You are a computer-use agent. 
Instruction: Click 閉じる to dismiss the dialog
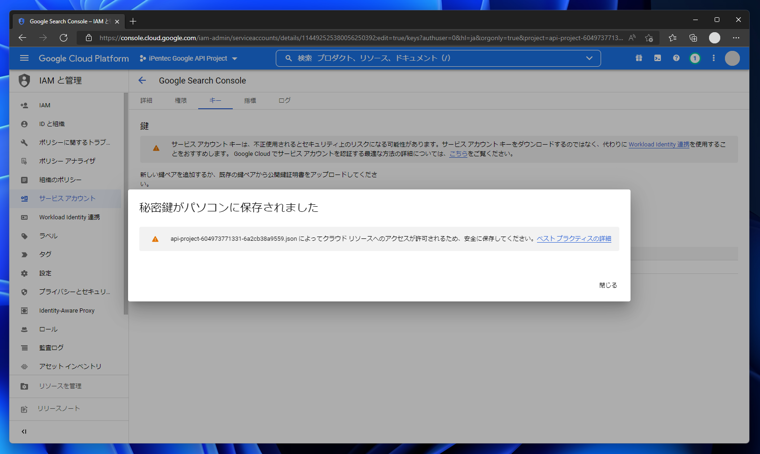(608, 285)
